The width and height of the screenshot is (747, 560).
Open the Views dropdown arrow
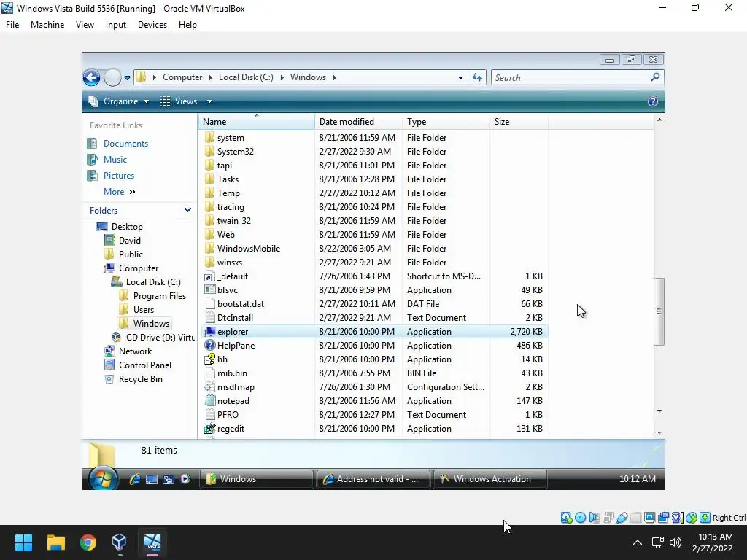pyautogui.click(x=209, y=101)
